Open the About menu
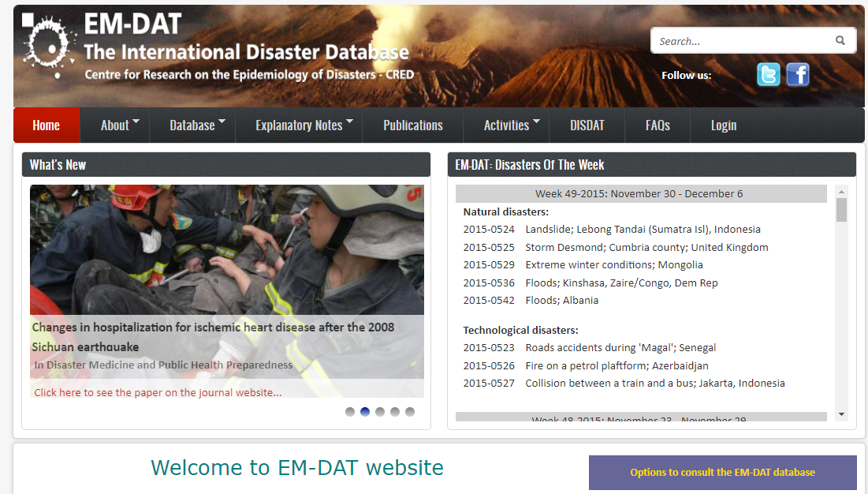The width and height of the screenshot is (868, 494). [115, 125]
